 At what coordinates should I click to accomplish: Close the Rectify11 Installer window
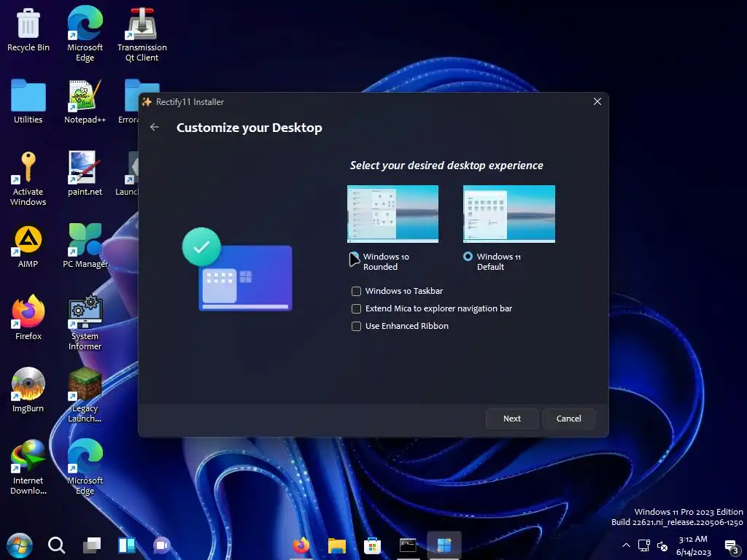pyautogui.click(x=597, y=101)
